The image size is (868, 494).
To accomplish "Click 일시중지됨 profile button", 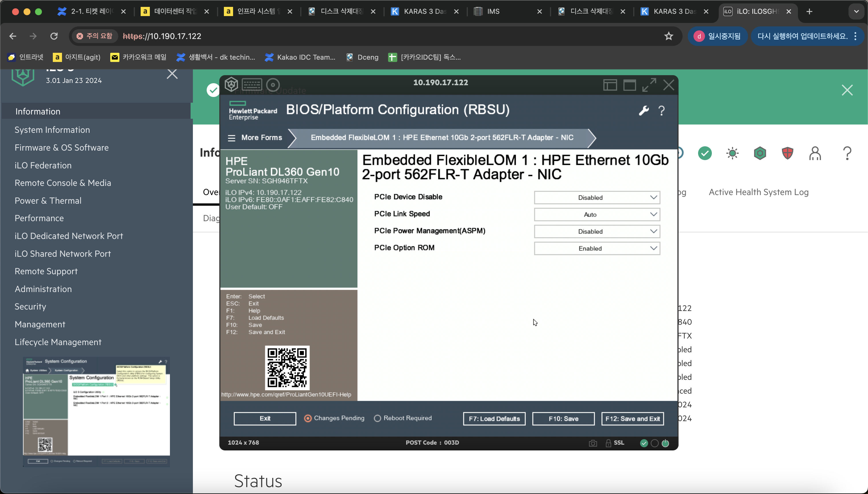I will (x=718, y=36).
